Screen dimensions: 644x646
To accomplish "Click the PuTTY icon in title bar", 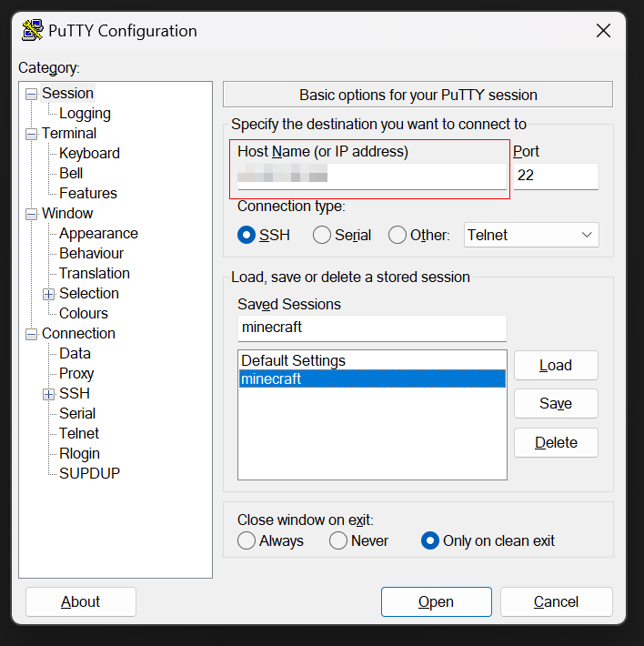I will point(33,31).
